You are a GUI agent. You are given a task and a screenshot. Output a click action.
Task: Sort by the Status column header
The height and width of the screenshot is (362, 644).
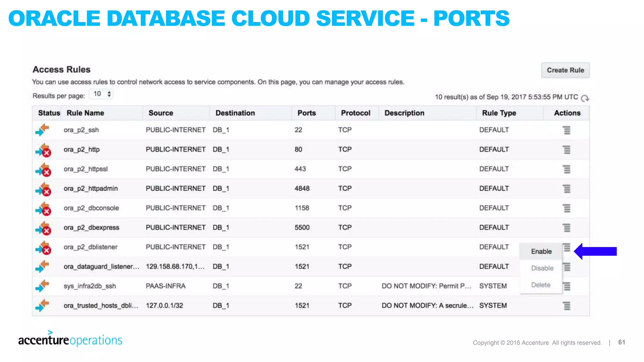coord(49,113)
